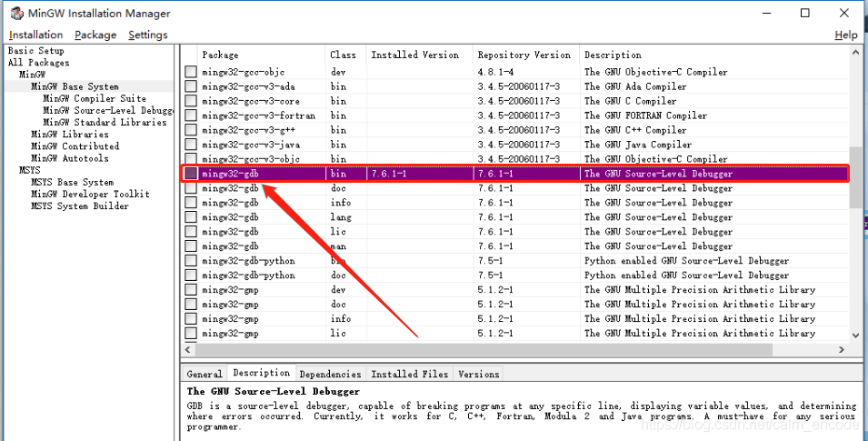Choose MinGW Libraries in the tree

[70, 134]
